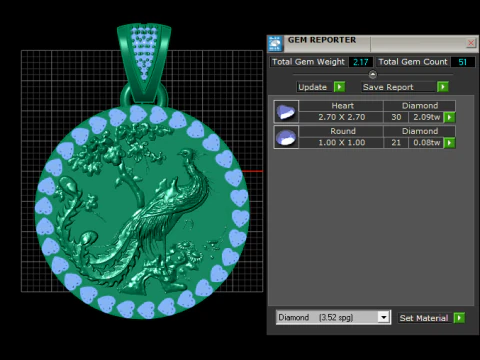
Task: Click the Heart gem count 30
Action: [x=396, y=117]
